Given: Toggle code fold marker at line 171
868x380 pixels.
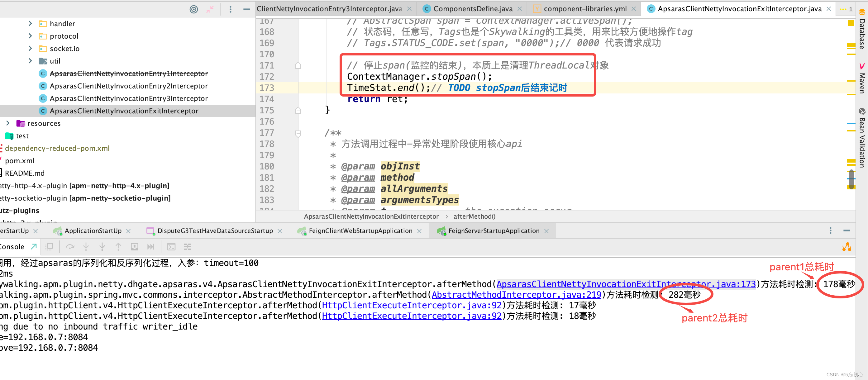Looking at the screenshot, I should click(298, 66).
